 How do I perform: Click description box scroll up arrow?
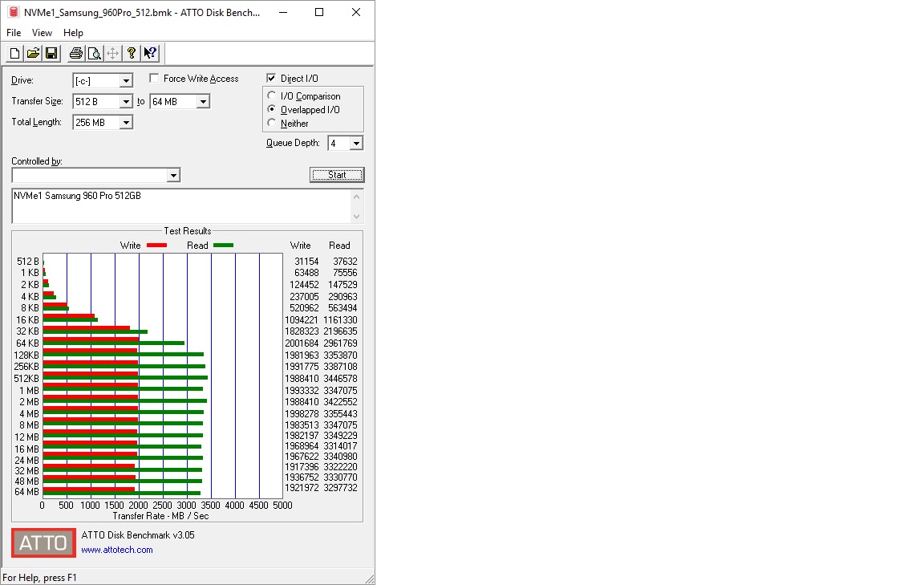356,197
